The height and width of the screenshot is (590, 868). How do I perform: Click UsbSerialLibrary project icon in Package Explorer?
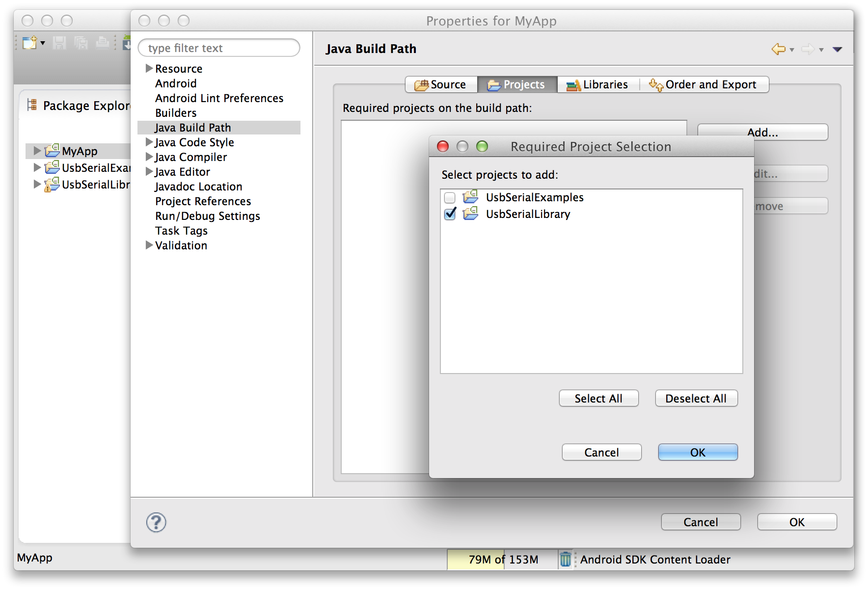point(52,184)
